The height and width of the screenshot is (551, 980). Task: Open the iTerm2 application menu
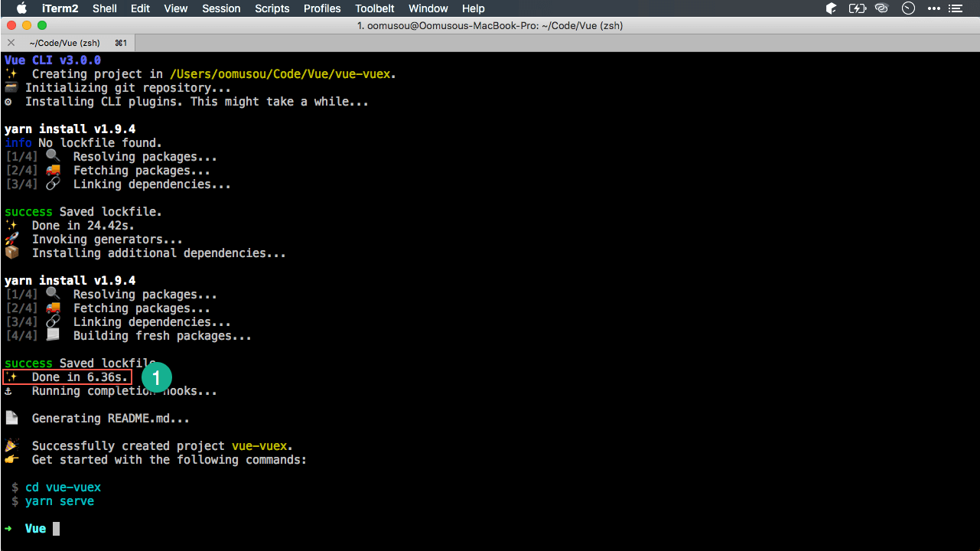[x=59, y=8]
